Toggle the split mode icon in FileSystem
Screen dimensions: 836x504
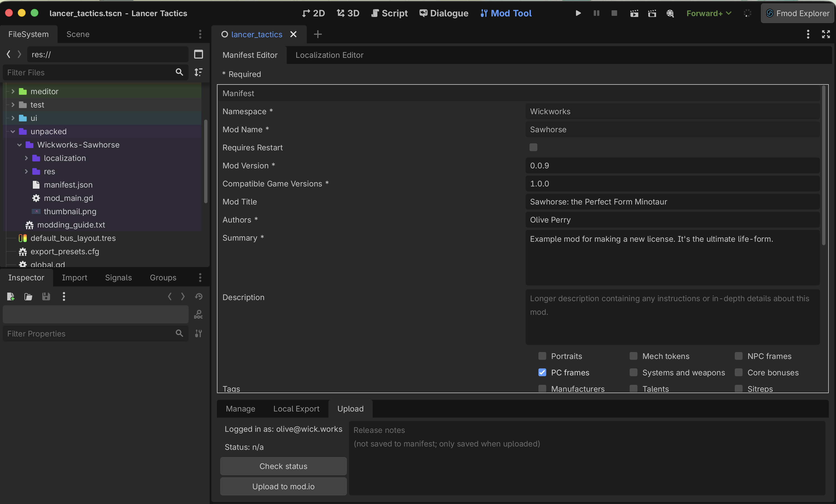coord(199,54)
